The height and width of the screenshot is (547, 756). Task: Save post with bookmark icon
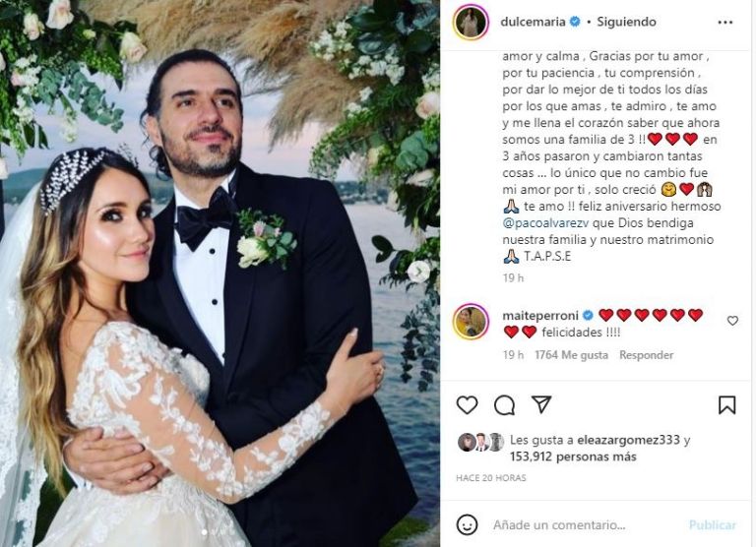click(x=726, y=404)
